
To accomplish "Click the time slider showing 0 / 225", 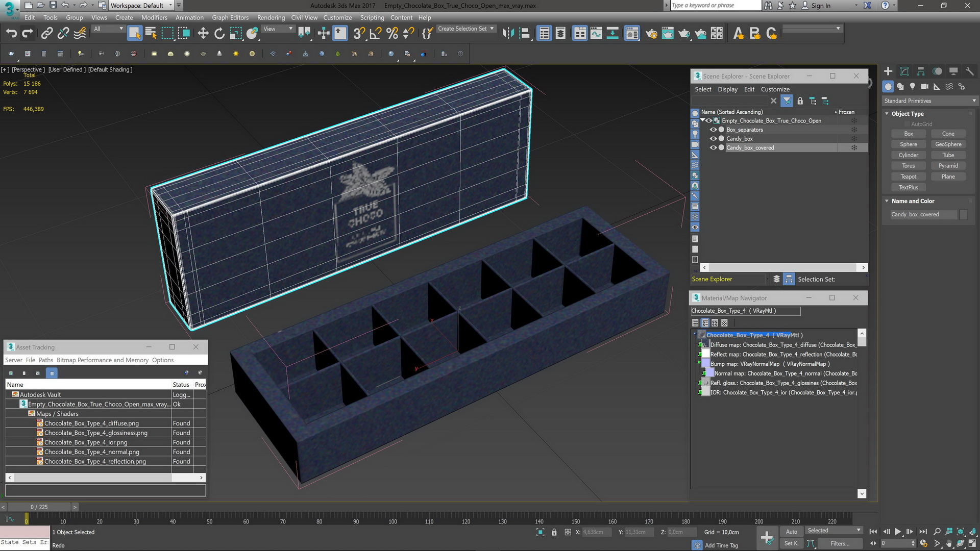I will (x=39, y=507).
